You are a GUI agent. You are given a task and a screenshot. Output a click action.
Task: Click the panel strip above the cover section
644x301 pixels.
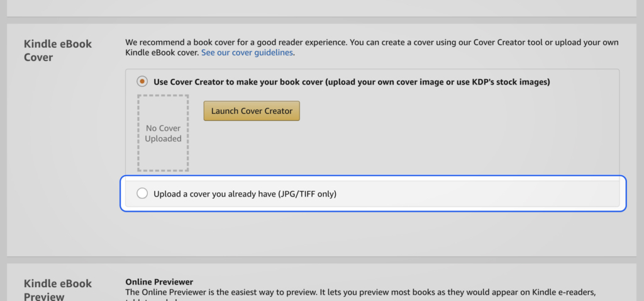coord(321,8)
